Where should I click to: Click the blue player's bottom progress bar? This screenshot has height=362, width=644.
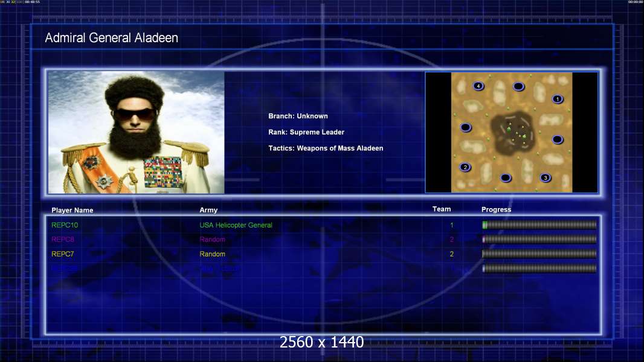[x=539, y=268]
